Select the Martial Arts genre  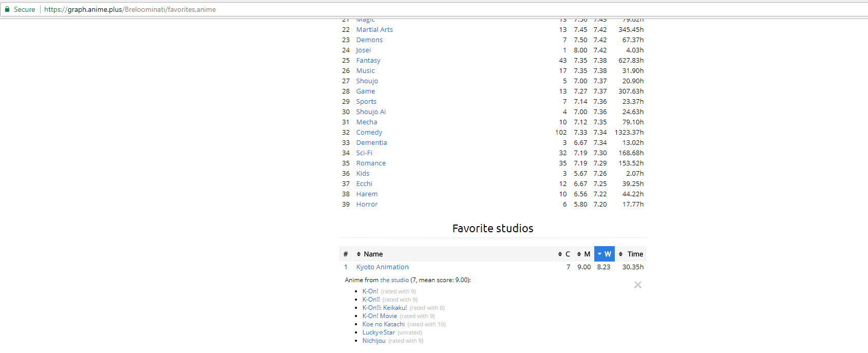(374, 30)
